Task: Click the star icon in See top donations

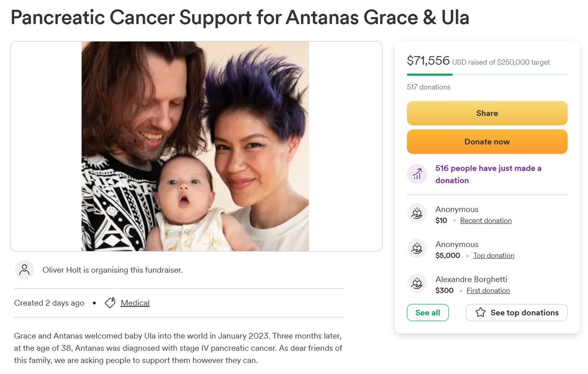Action: coord(481,312)
